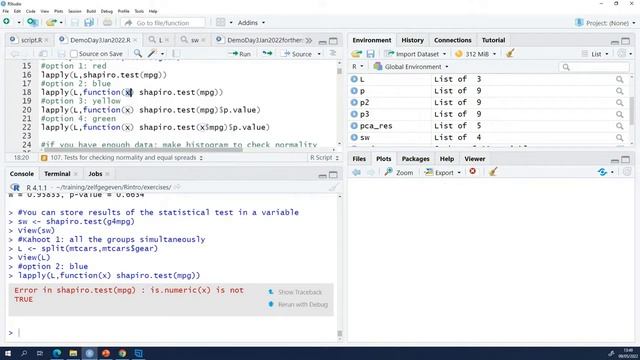Click the Run button in the editor
The image size is (640, 360).
click(240, 53)
